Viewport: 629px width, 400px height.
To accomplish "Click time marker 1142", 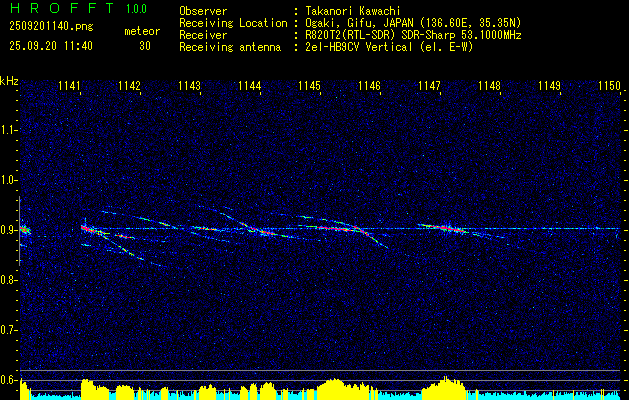I will coord(130,85).
